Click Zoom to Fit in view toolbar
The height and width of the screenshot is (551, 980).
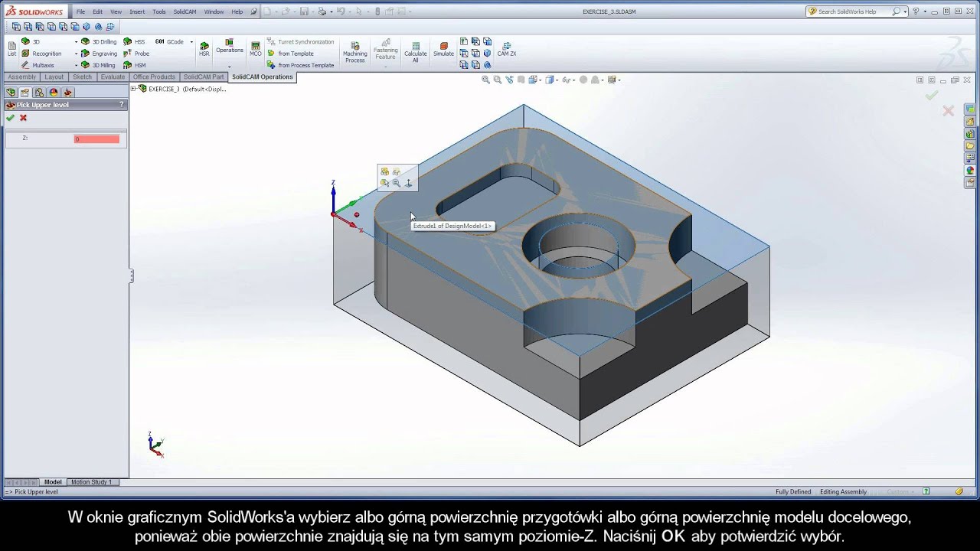[x=485, y=80]
